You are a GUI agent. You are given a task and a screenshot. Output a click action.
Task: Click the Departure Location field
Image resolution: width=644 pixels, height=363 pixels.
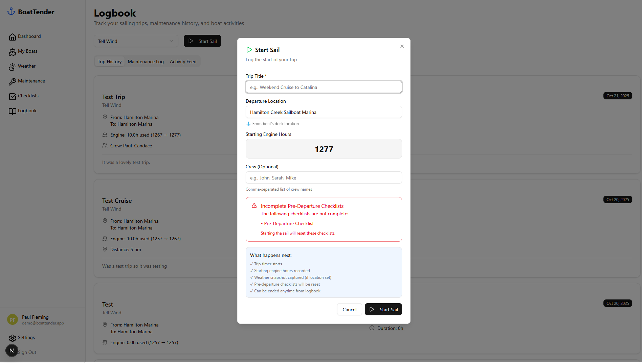click(324, 112)
